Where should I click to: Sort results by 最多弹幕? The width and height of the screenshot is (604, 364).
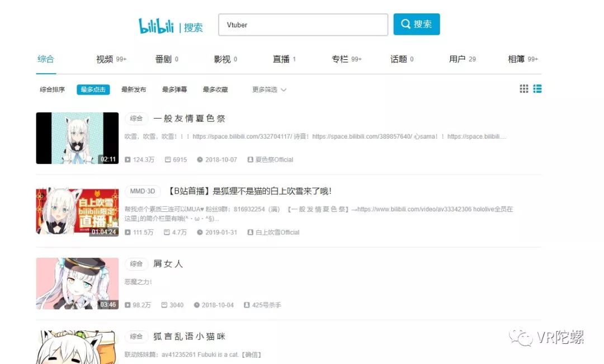(x=174, y=90)
